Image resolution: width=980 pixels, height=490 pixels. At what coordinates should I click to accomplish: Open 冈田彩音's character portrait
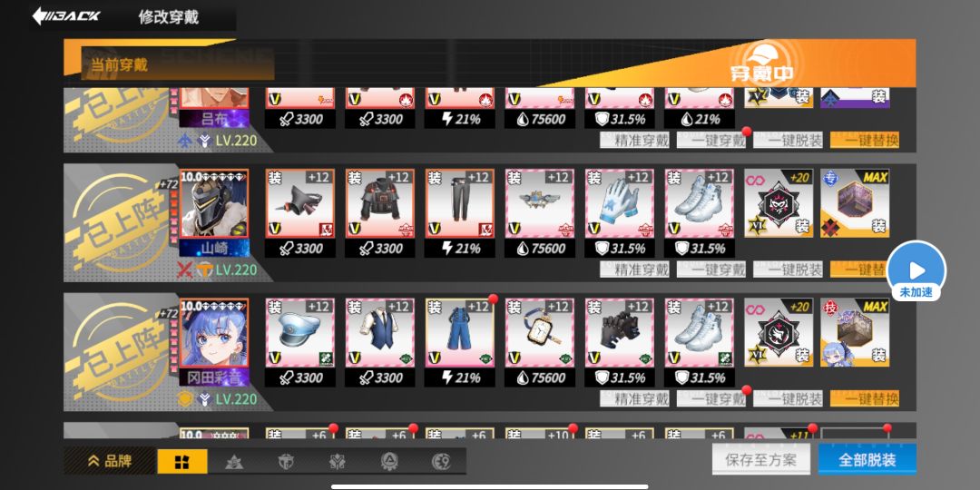point(214,333)
